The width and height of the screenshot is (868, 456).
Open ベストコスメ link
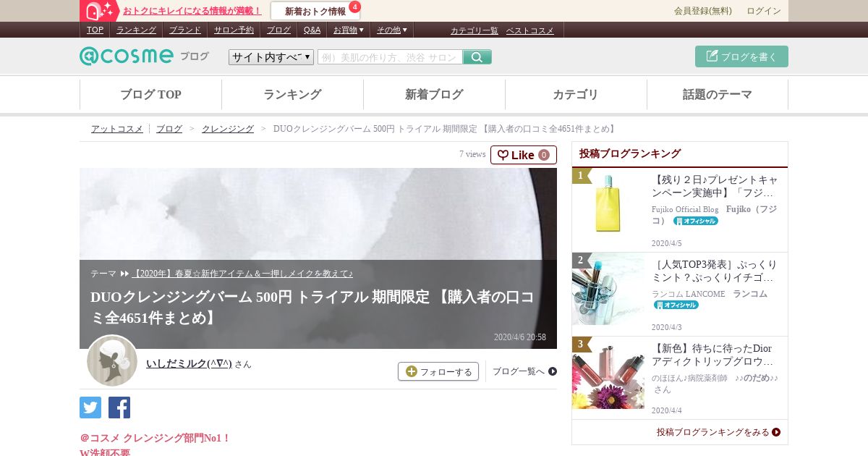(529, 30)
